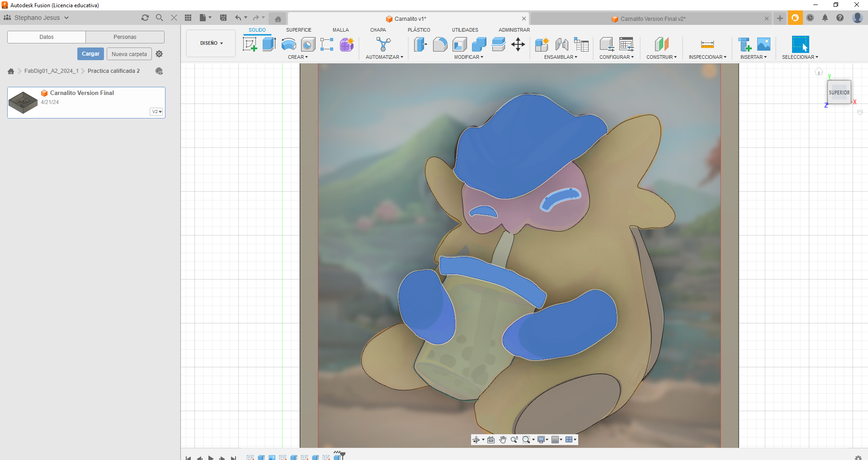
Task: Go to FabDig01_A2_2024_1 breadcrumb
Action: click(52, 71)
